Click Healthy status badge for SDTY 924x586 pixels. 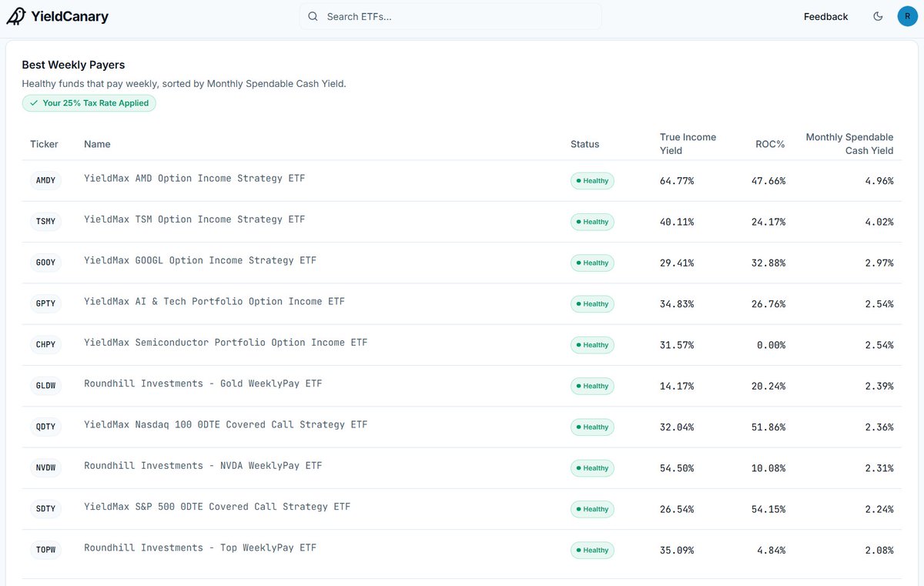pyautogui.click(x=592, y=509)
